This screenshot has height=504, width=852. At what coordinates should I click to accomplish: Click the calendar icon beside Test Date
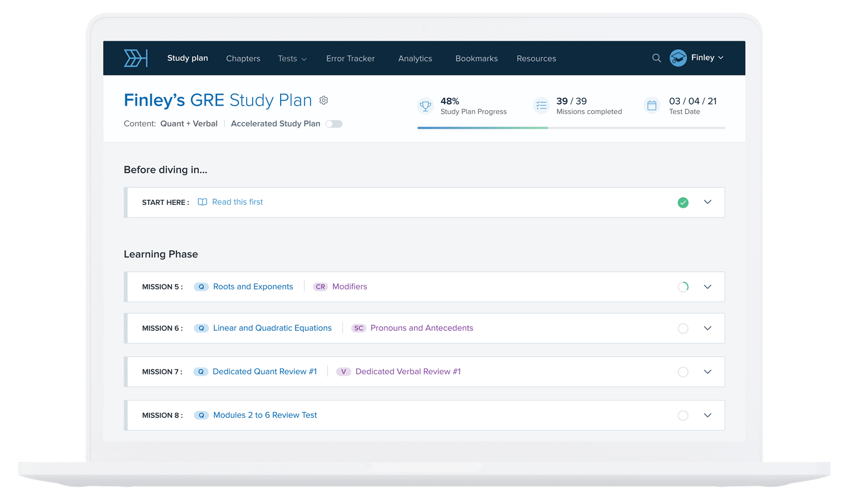[651, 106]
